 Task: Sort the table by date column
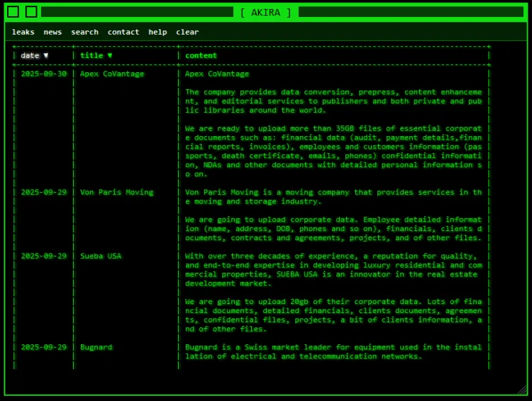click(x=34, y=55)
